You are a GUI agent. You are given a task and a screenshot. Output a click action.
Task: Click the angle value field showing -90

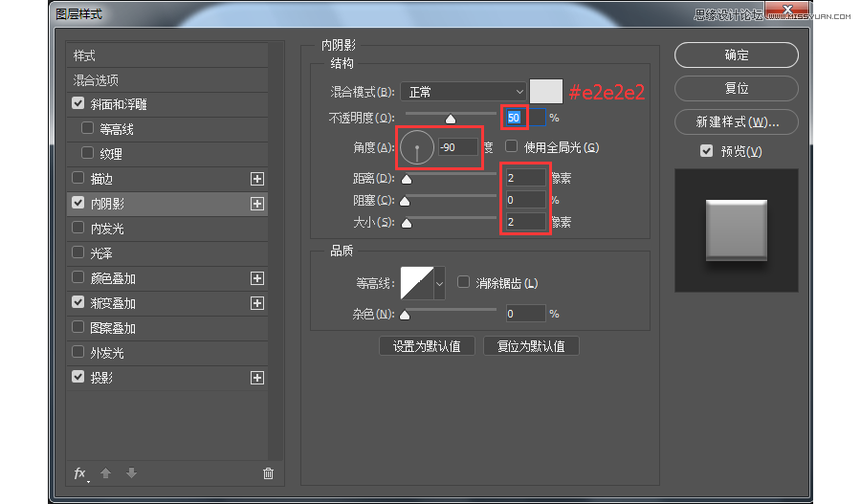point(458,147)
